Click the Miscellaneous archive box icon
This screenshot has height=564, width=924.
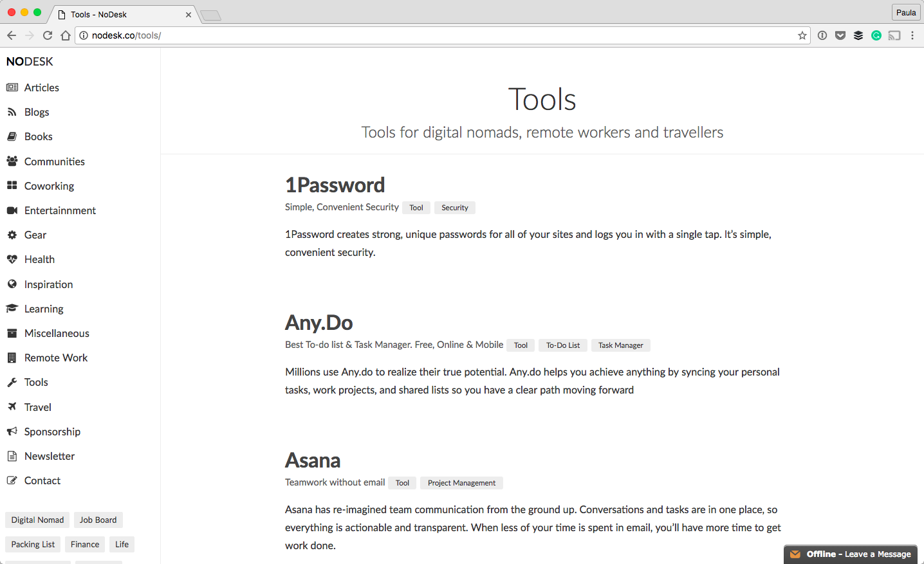tap(12, 333)
